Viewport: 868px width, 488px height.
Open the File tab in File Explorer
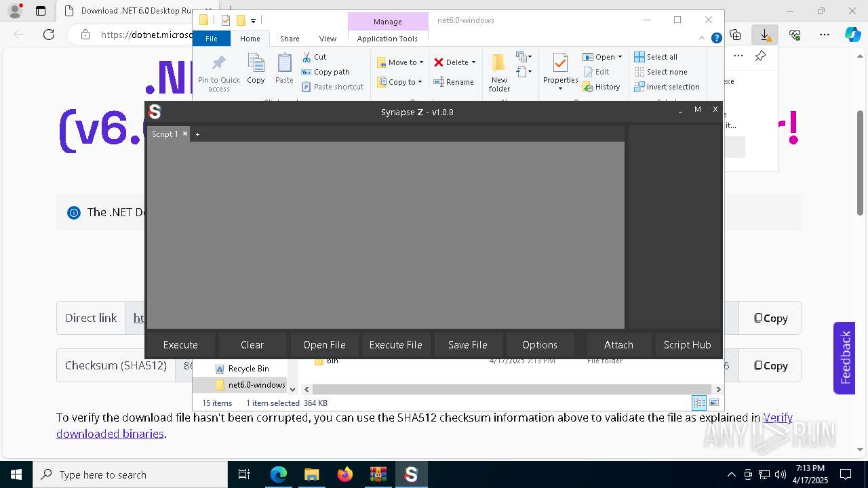pos(212,39)
